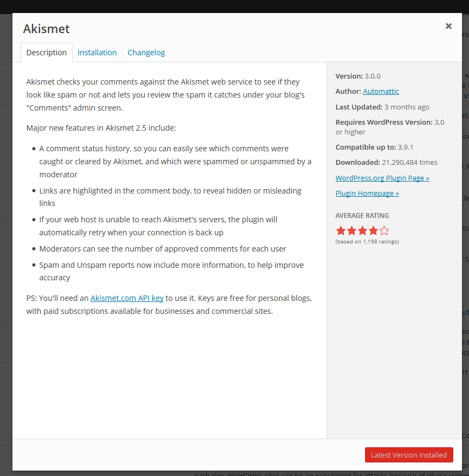Follow the Akismet.com API key link

click(x=127, y=298)
